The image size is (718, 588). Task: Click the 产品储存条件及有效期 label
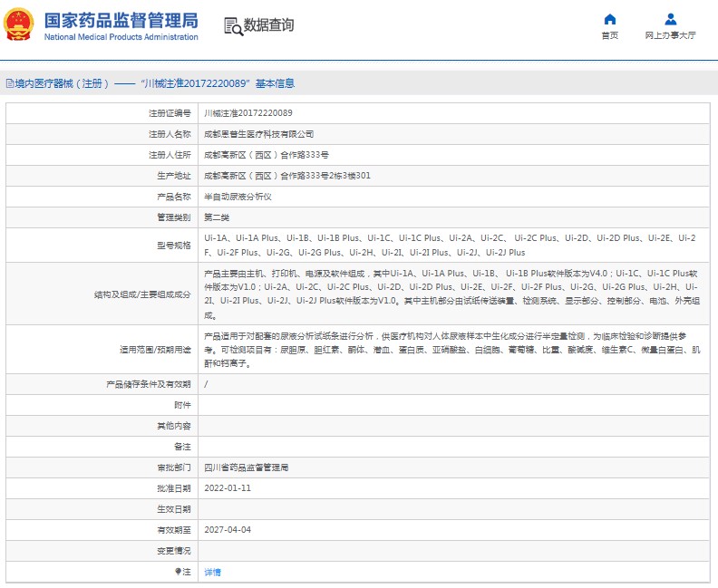click(149, 384)
